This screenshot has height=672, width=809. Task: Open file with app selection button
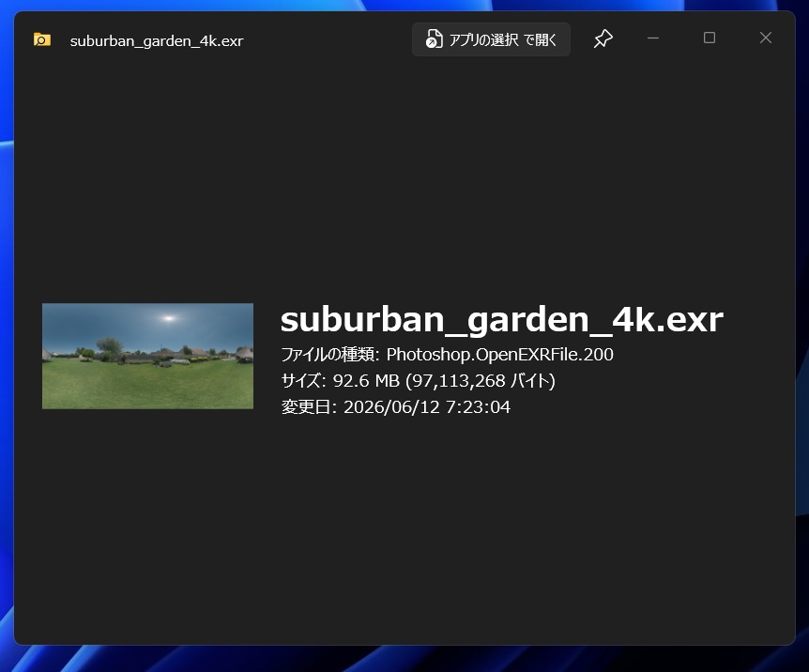[491, 39]
